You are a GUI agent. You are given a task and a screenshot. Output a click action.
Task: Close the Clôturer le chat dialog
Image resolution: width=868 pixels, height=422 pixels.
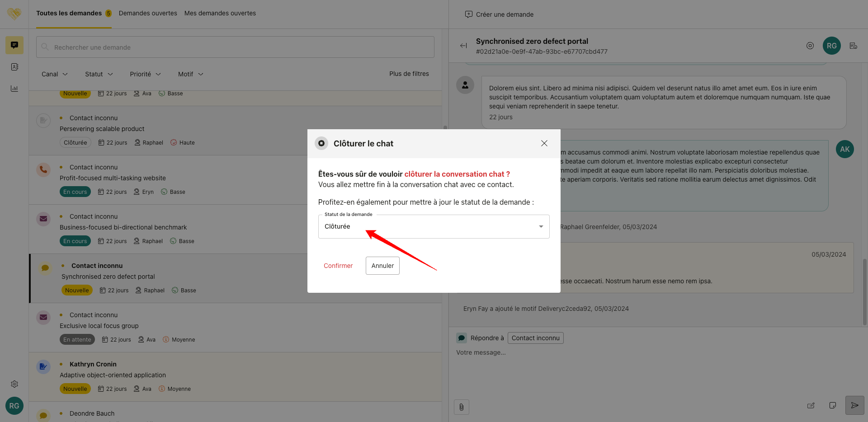point(544,143)
